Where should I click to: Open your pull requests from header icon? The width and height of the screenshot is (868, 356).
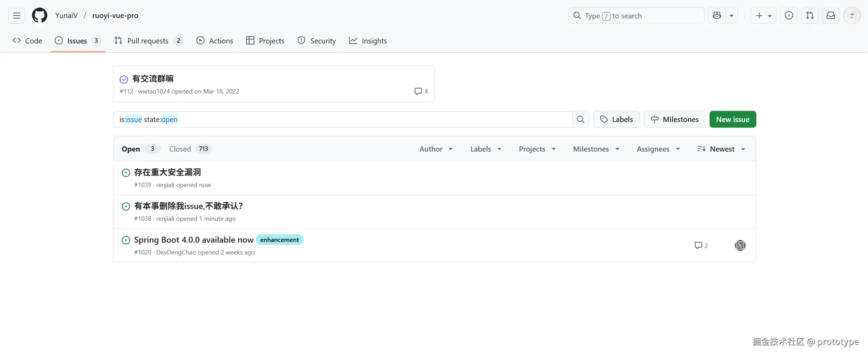(810, 16)
